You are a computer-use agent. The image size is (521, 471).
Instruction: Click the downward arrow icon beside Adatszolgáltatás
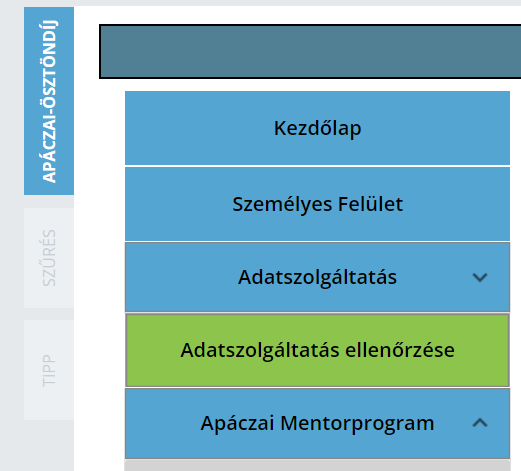[x=480, y=277]
